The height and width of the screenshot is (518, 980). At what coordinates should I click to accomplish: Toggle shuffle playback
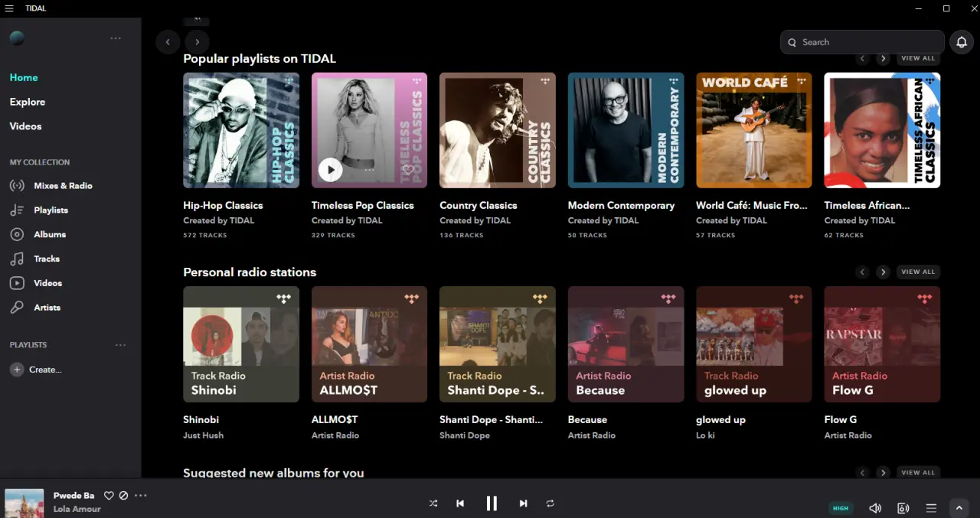[x=433, y=503]
